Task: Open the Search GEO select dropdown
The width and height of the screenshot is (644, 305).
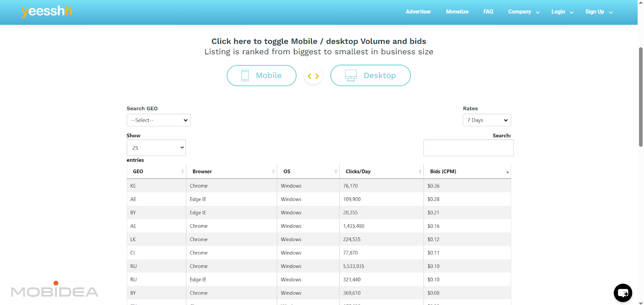Action: pyautogui.click(x=159, y=120)
